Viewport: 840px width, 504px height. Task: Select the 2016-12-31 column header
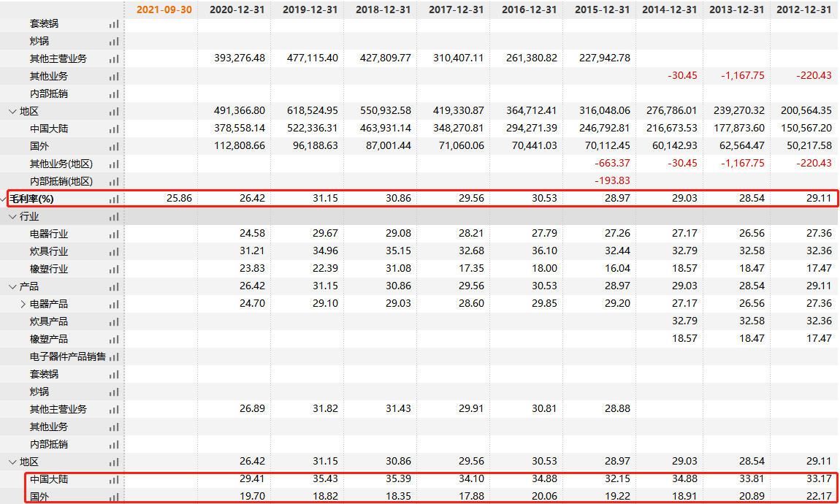point(530,9)
